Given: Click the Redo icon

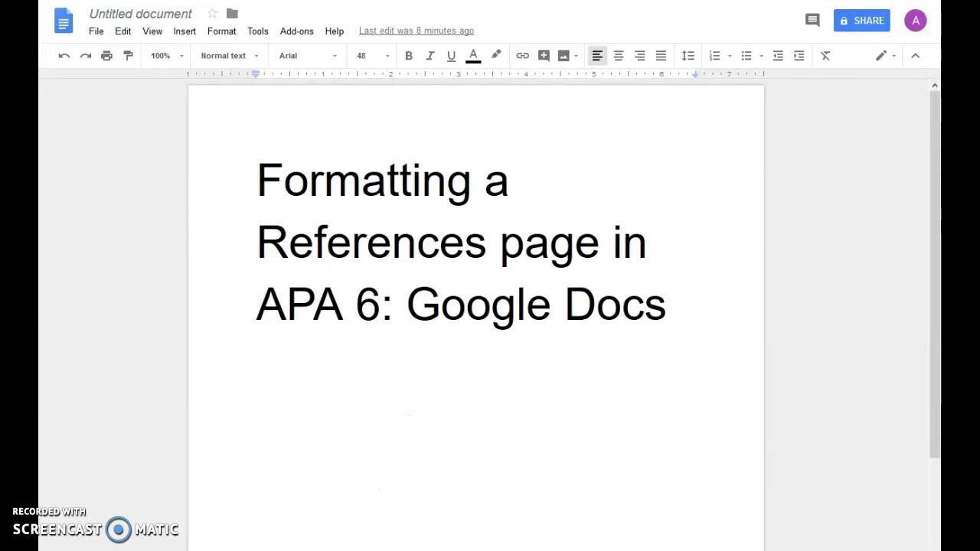Looking at the screenshot, I should pyautogui.click(x=86, y=56).
